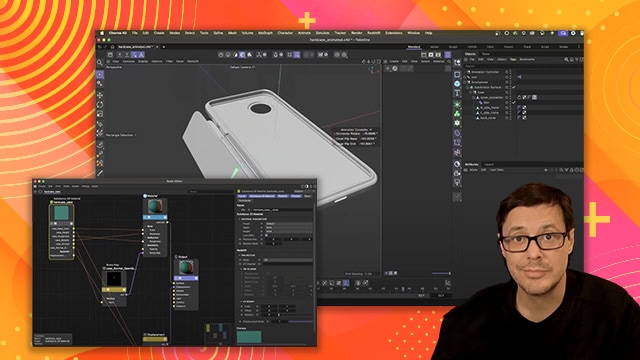Click the teal Preview swatch in Node Editor
The height and width of the screenshot is (360, 640).
(x=249, y=337)
